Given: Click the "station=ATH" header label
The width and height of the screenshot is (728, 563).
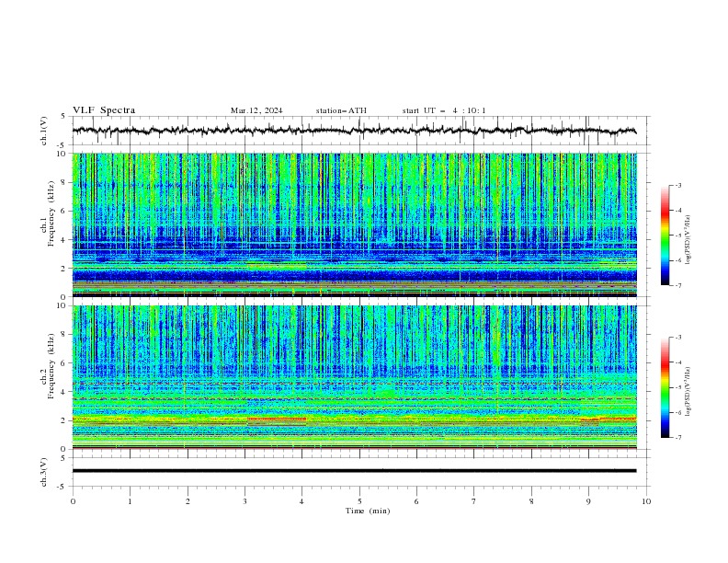Looking at the screenshot, I should point(341,110).
